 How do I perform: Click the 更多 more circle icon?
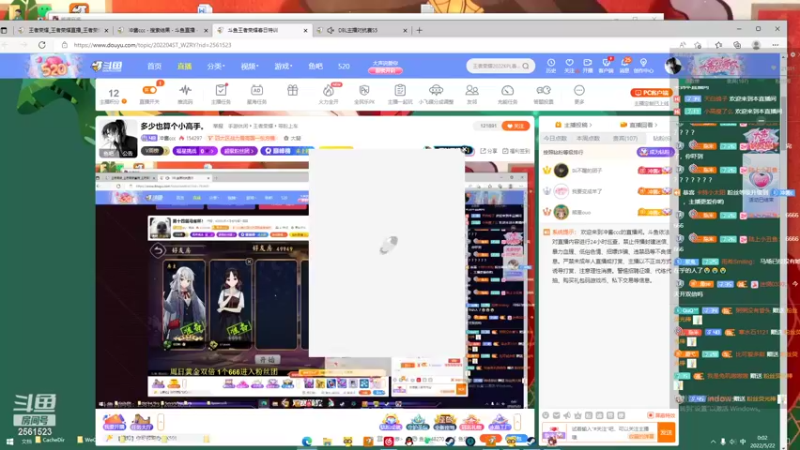[x=579, y=90]
